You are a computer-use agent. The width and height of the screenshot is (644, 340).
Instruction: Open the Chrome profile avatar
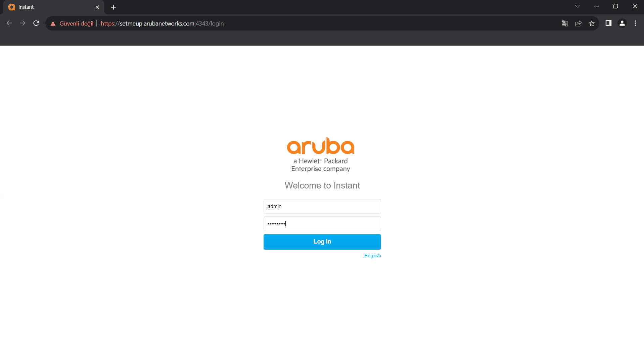pos(622,23)
